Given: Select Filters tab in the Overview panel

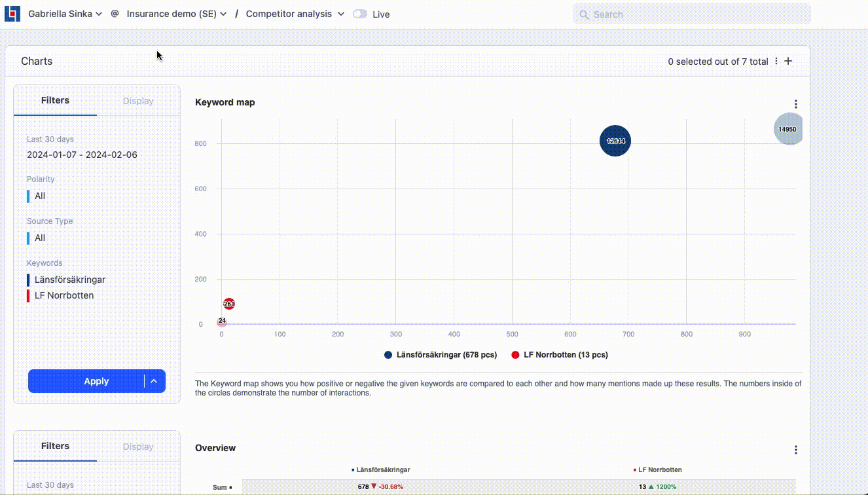Looking at the screenshot, I should pos(55,446).
